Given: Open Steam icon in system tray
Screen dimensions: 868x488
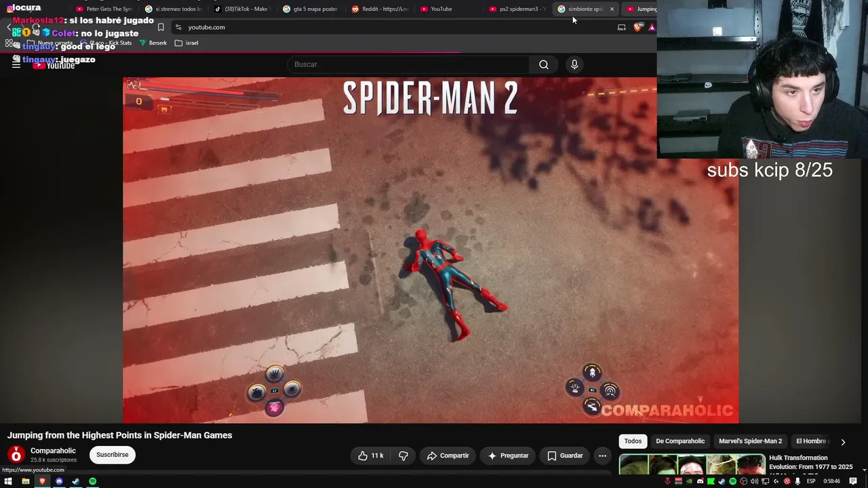Looking at the screenshot, I should pos(722,481).
